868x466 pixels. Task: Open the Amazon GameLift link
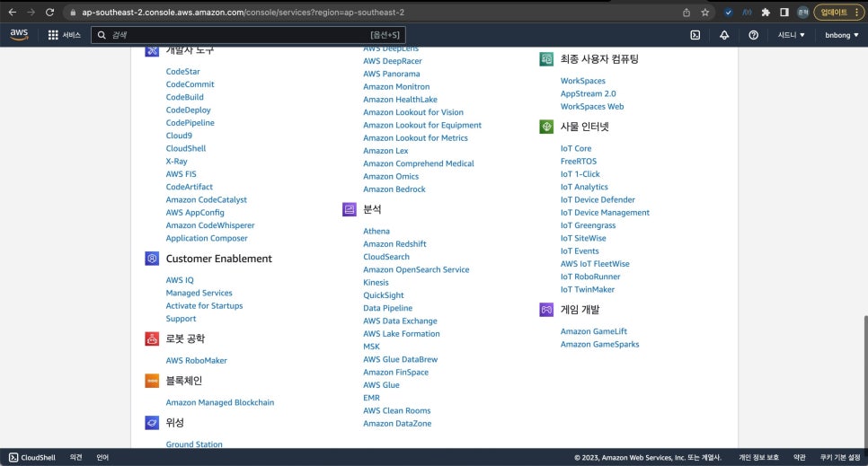593,331
